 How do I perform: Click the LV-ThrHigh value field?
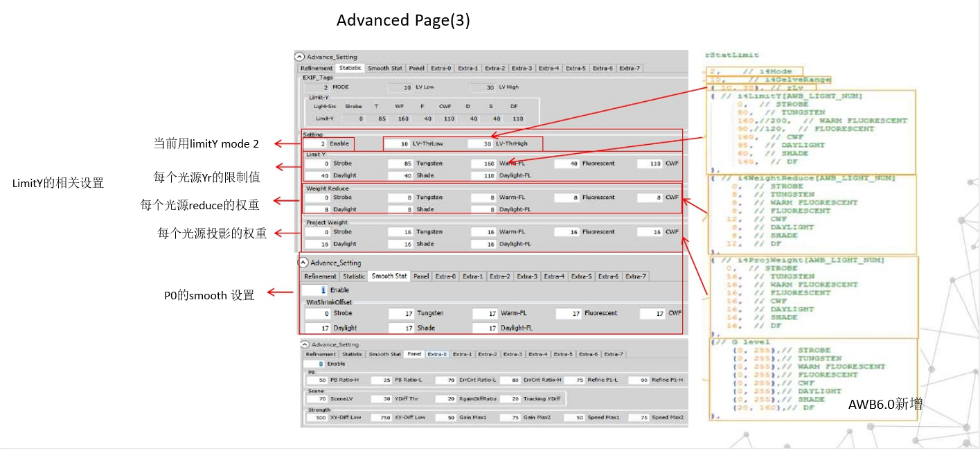tap(480, 144)
